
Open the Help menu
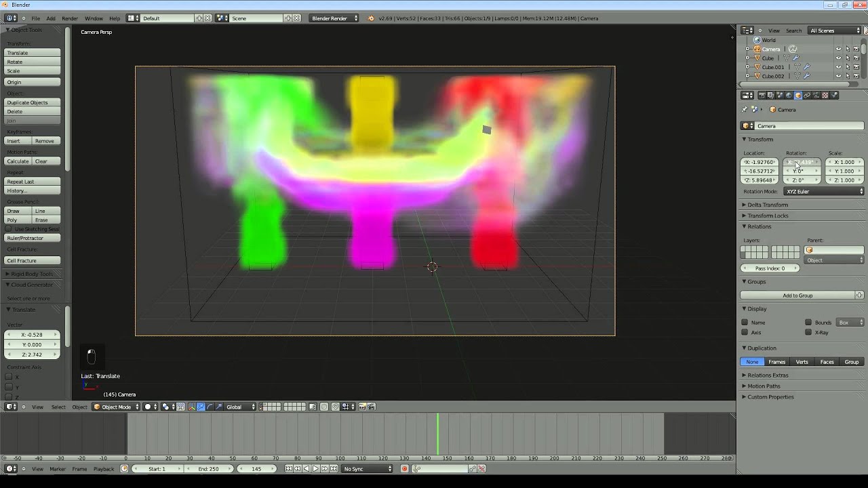[x=115, y=18]
